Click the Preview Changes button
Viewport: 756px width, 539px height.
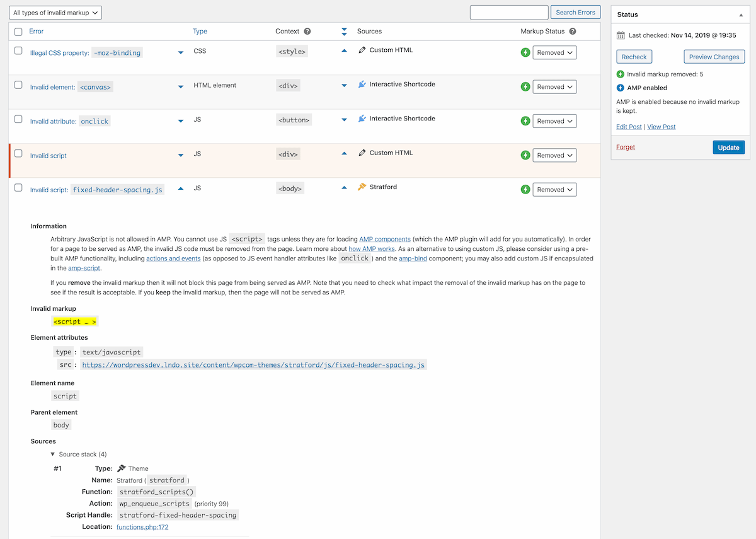(714, 57)
